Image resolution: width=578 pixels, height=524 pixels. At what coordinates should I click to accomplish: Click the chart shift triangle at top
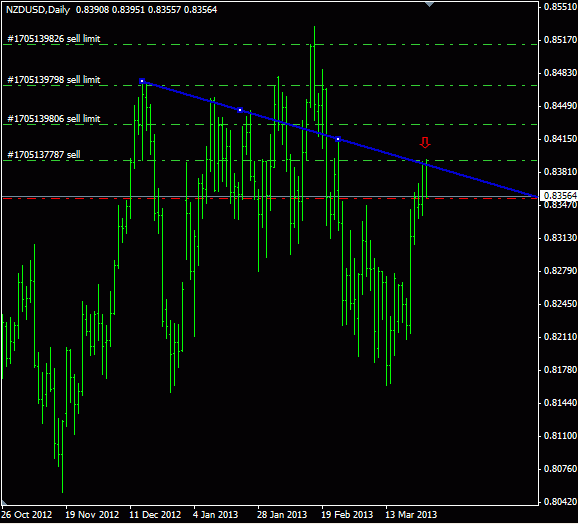pyautogui.click(x=429, y=4)
